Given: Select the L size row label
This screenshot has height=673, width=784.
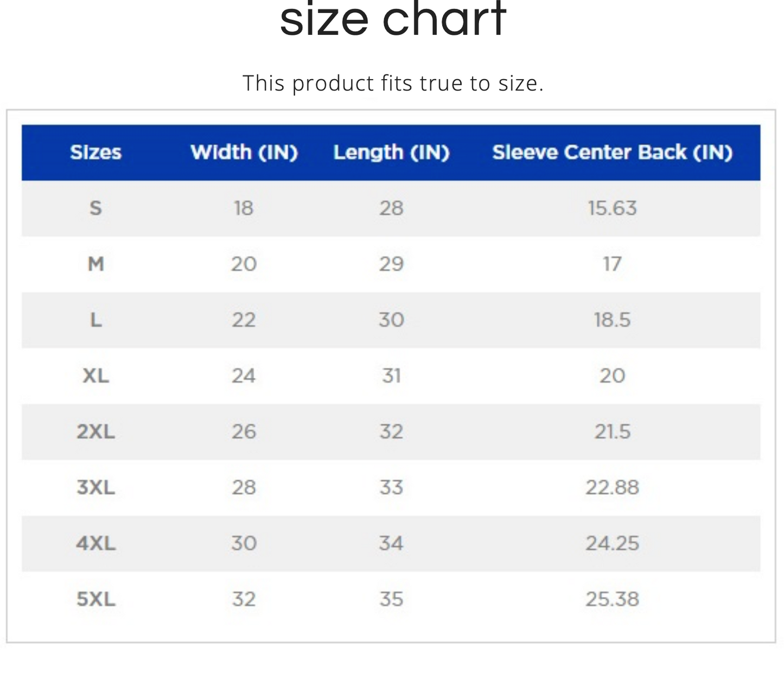Looking at the screenshot, I should tap(96, 320).
